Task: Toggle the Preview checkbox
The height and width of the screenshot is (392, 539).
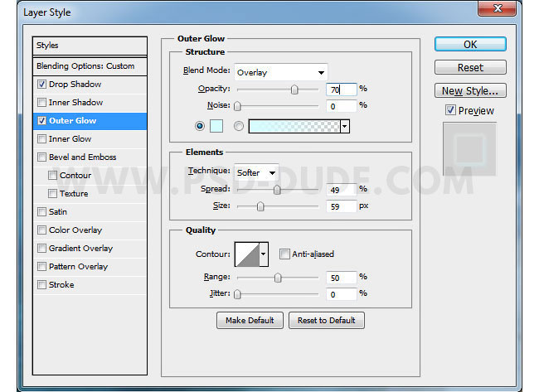Action: [450, 110]
